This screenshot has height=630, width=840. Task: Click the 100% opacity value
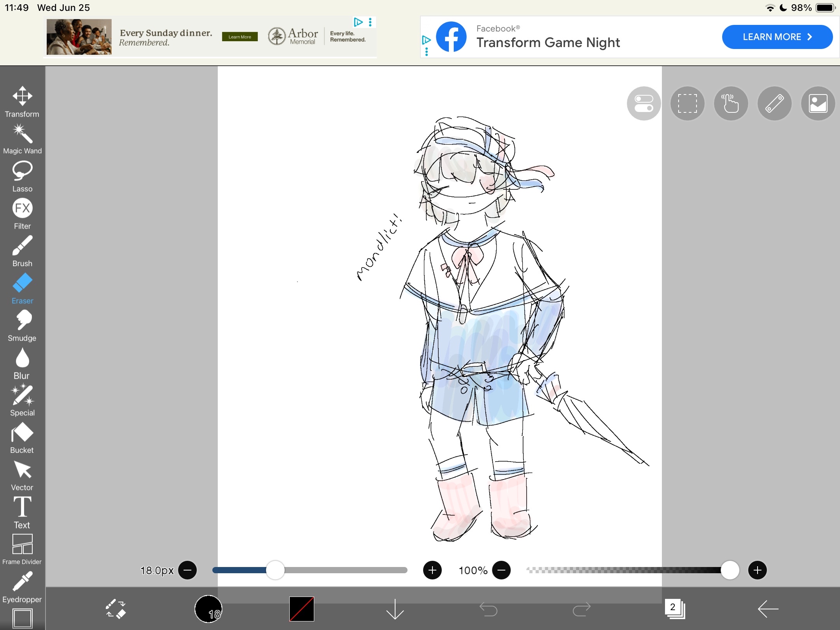pyautogui.click(x=473, y=570)
